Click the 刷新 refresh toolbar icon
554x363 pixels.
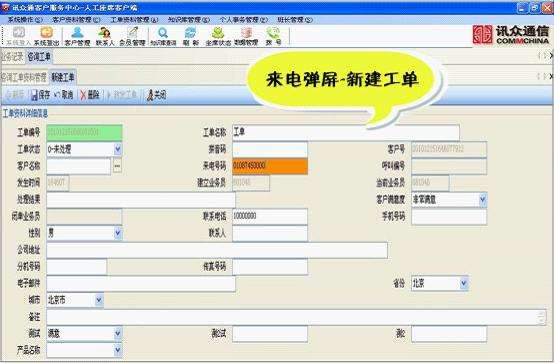click(191, 36)
